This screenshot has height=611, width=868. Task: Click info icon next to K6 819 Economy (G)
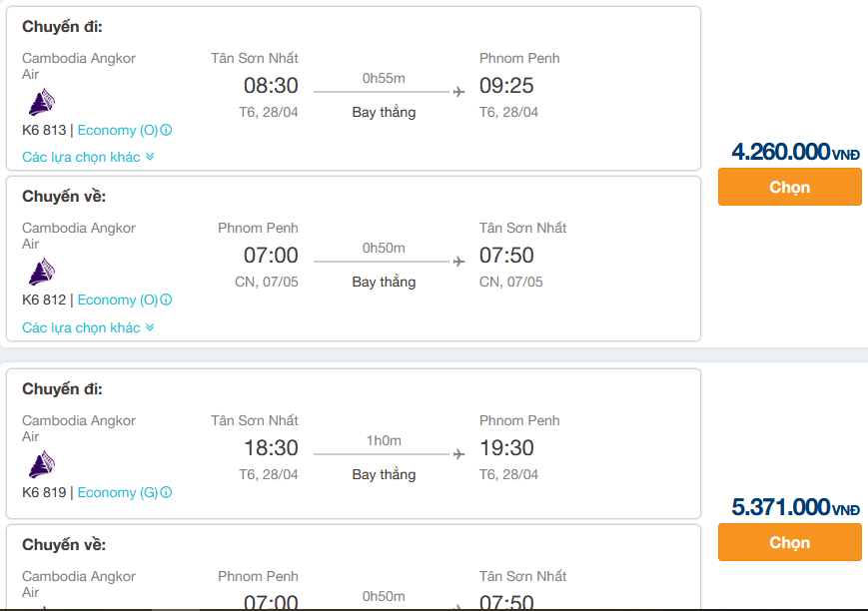pos(166,492)
